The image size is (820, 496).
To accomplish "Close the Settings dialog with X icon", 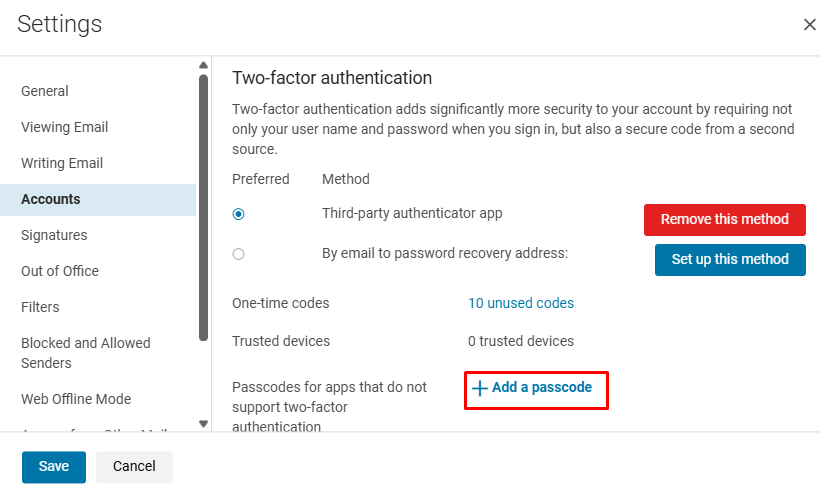I will 809,24.
